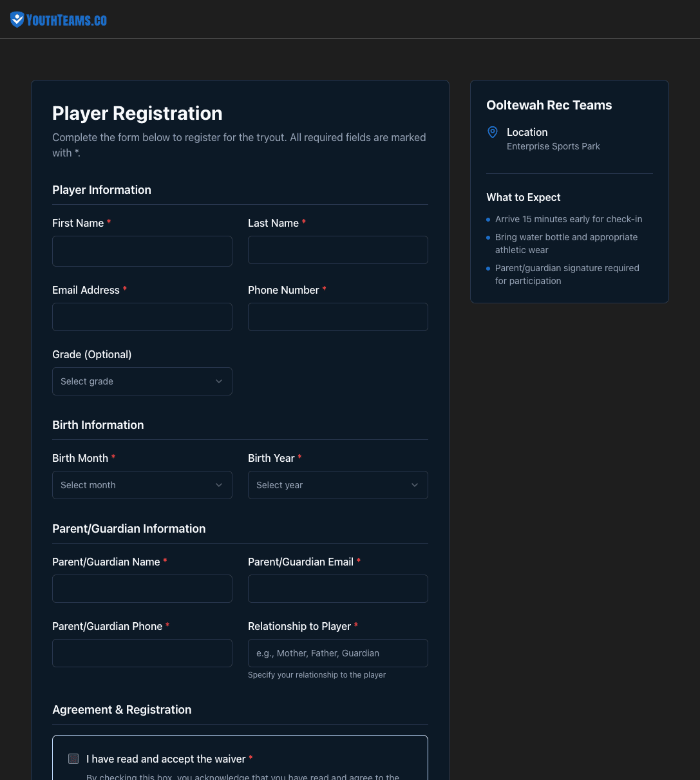
Task: Click the chevron on the Birth Month dropdown
Action: (219, 485)
